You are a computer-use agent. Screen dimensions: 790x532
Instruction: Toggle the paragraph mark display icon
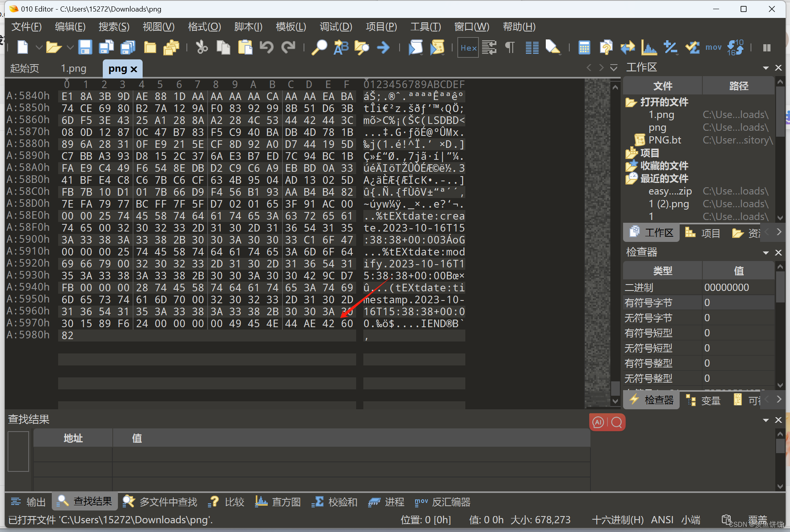coord(510,47)
